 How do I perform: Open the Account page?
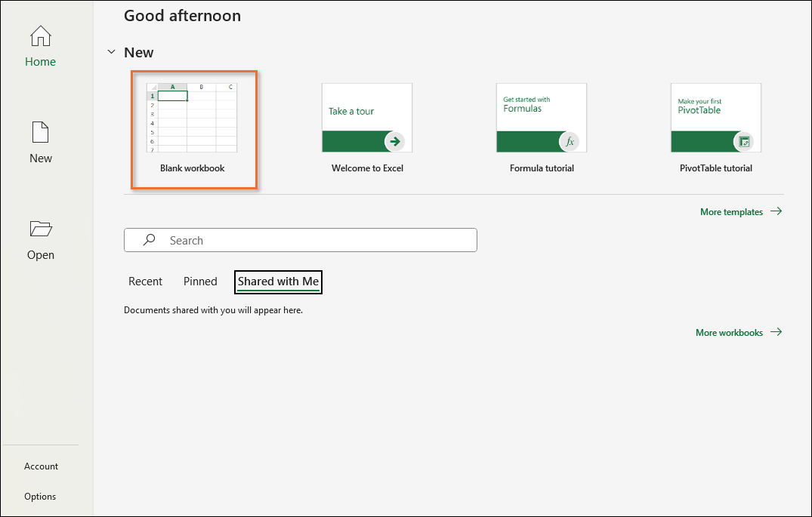(x=41, y=466)
